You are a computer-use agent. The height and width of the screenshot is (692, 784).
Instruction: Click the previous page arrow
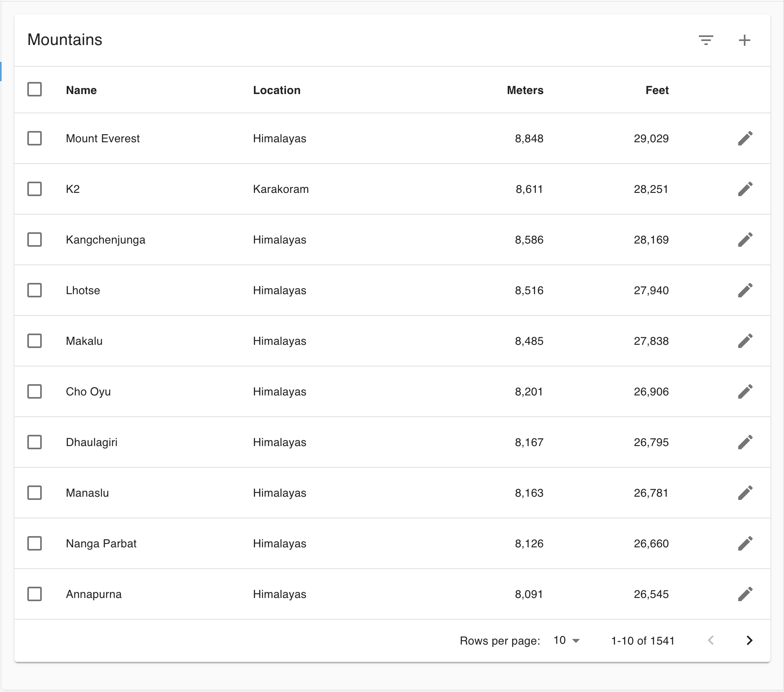710,640
